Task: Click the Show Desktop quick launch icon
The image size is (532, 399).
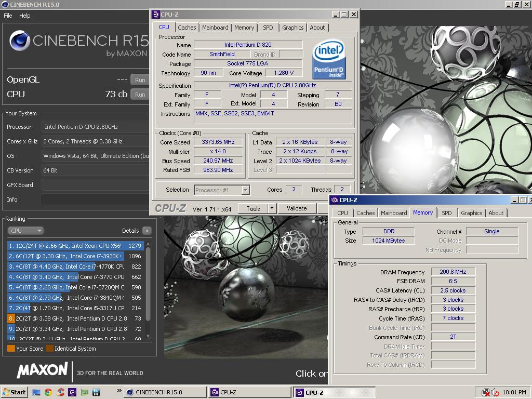Action: (x=36, y=393)
